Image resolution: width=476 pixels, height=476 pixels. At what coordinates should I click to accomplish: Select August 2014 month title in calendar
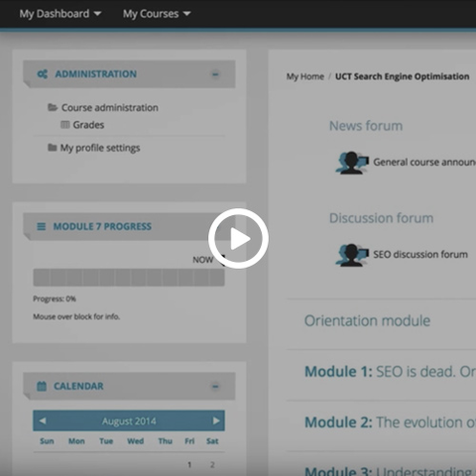pyautogui.click(x=129, y=421)
